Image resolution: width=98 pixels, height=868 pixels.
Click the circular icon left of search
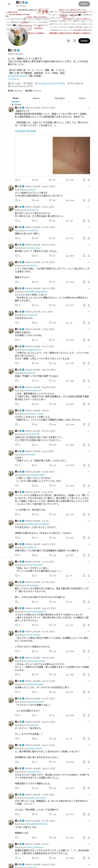coord(68,41)
